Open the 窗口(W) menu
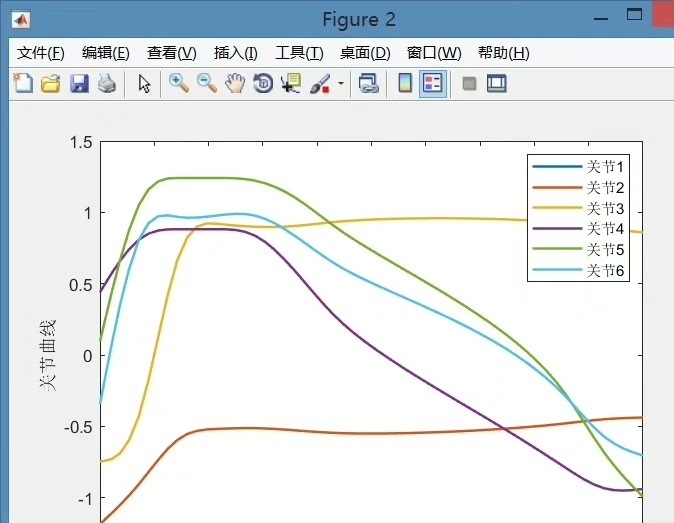The width and height of the screenshot is (674, 523). click(434, 53)
